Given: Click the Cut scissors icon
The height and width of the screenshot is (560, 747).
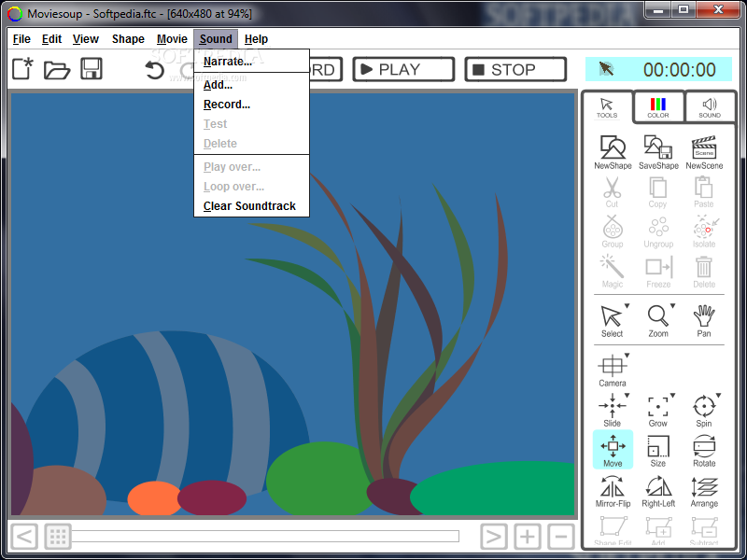Looking at the screenshot, I should (613, 192).
